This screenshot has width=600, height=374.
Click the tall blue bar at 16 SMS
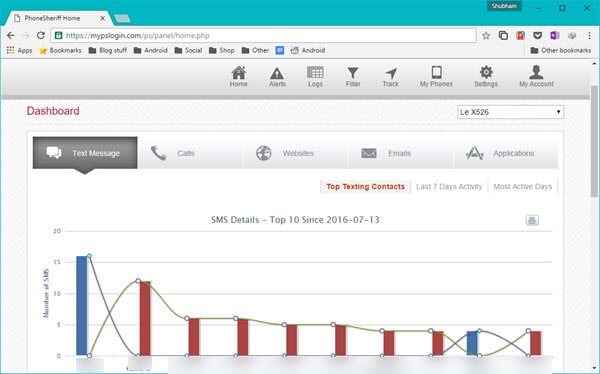pyautogui.click(x=82, y=305)
